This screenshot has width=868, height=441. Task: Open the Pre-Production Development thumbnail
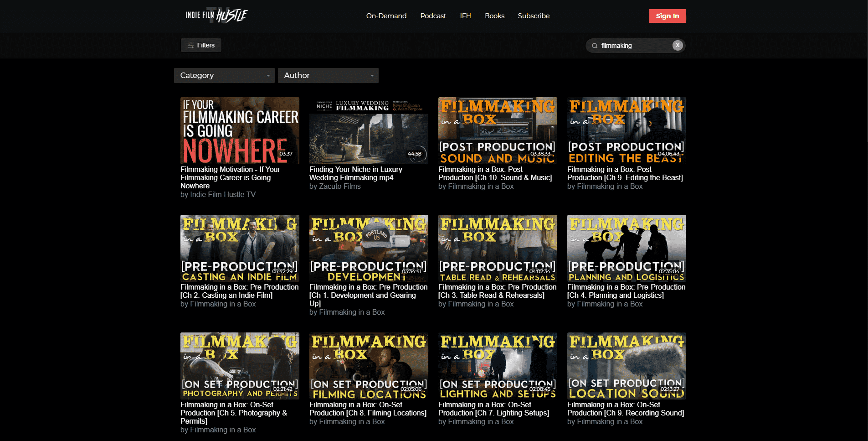click(x=369, y=248)
